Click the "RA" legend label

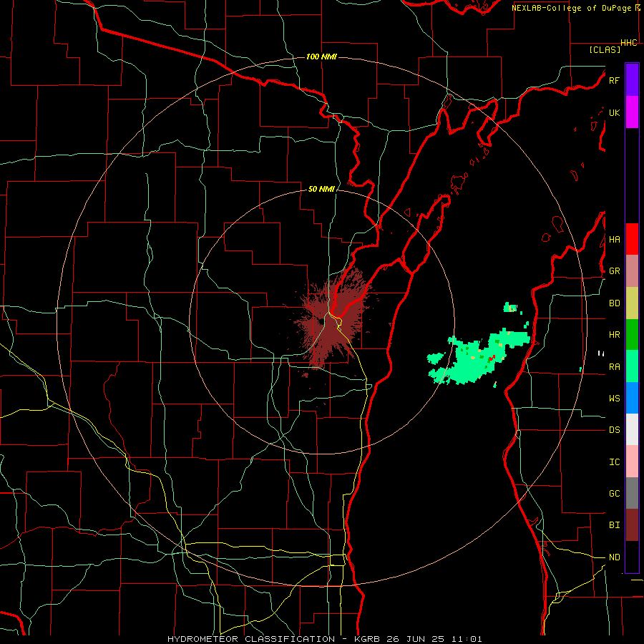[x=615, y=367]
